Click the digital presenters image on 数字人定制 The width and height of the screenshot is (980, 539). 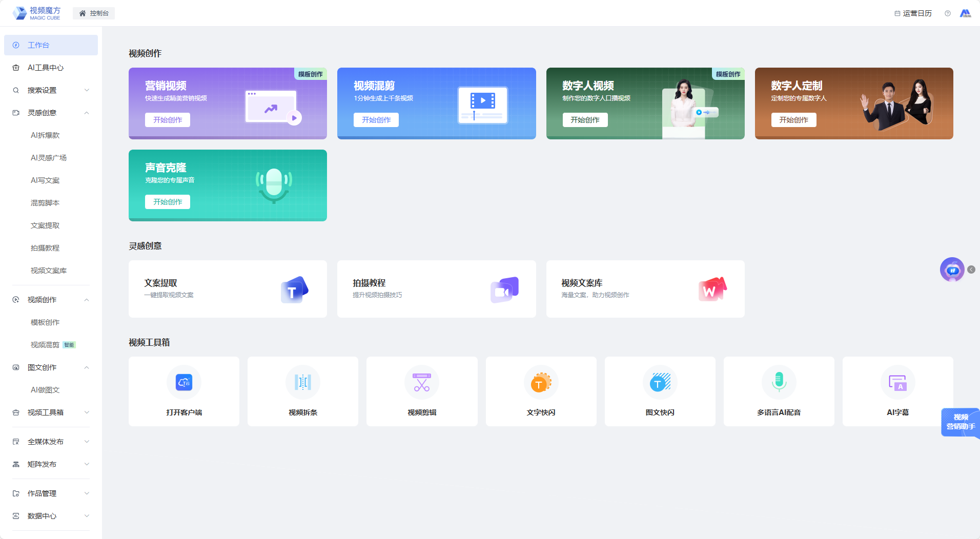point(896,105)
